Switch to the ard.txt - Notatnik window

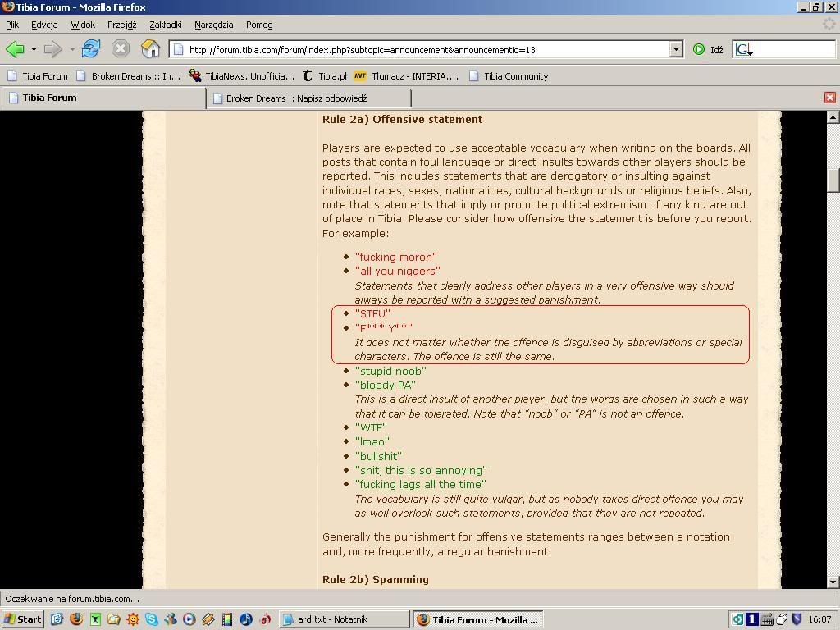pyautogui.click(x=344, y=619)
